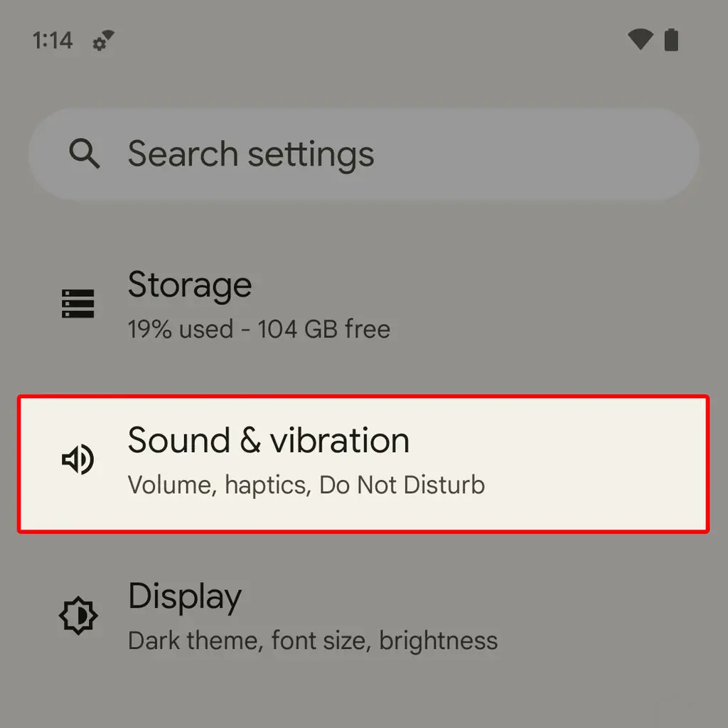Tap the Display brightness icon
This screenshot has height=728, width=728.
click(77, 616)
